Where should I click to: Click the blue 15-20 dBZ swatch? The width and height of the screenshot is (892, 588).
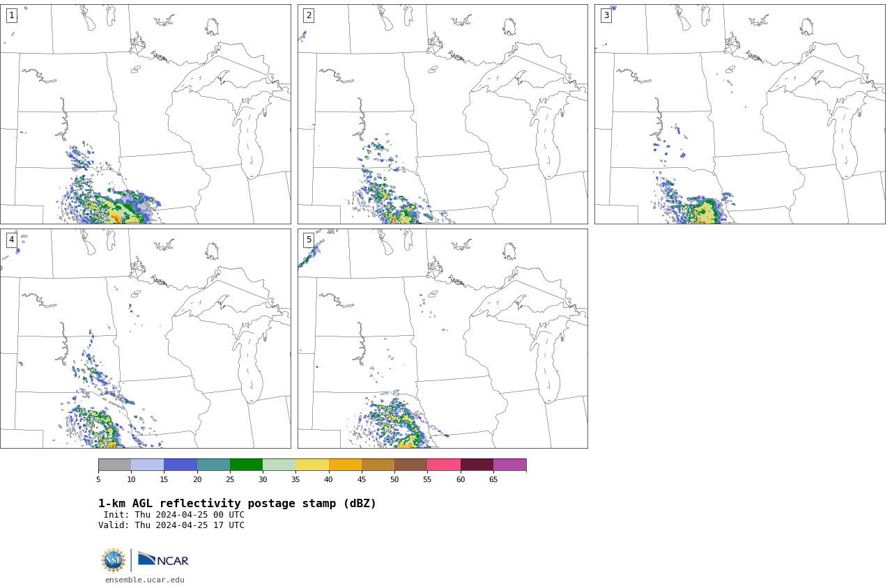(x=180, y=465)
